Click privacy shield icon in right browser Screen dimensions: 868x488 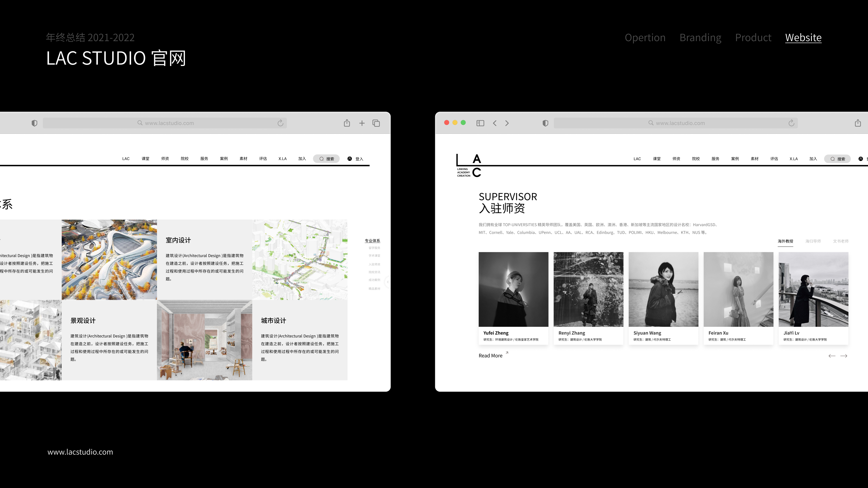coord(545,123)
